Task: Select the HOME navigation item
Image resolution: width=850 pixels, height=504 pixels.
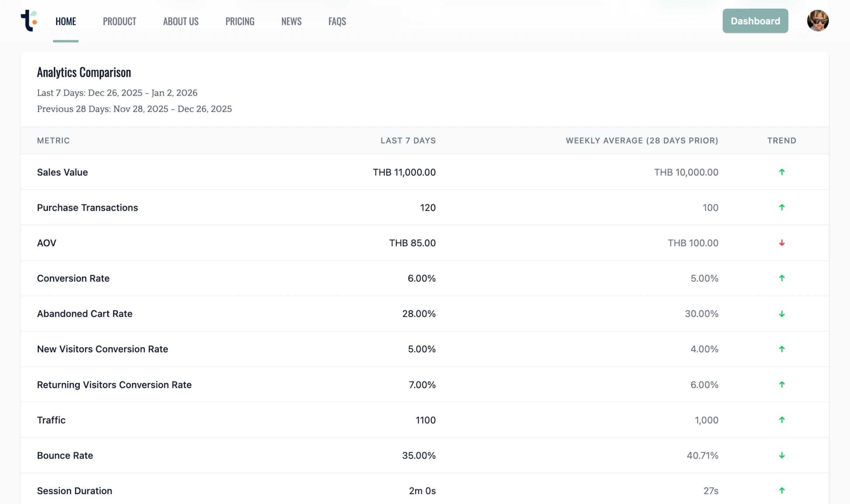Action: tap(66, 21)
